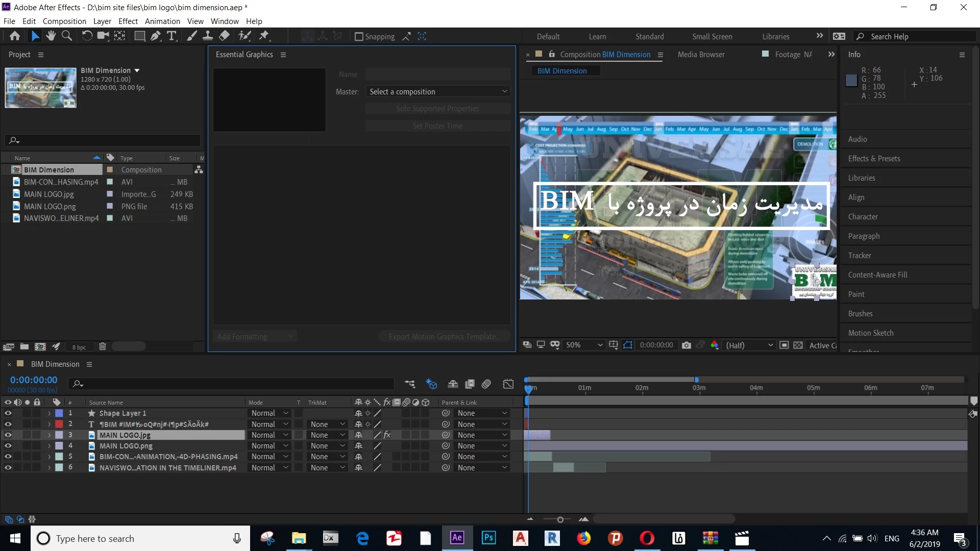Open the Effects & Presets panel
This screenshot has height=551, width=980.
874,159
